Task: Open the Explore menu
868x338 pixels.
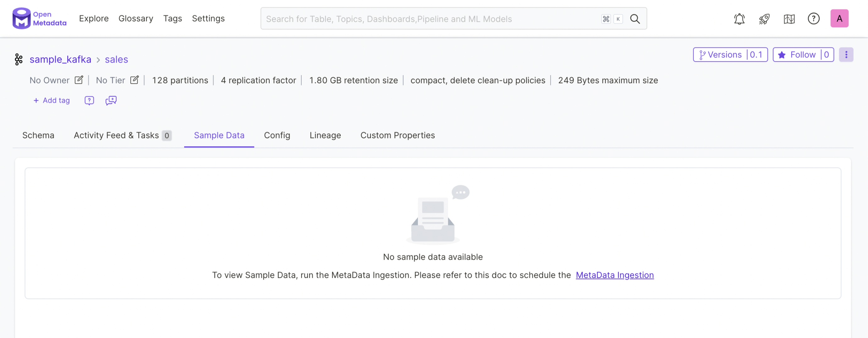Action: [94, 19]
